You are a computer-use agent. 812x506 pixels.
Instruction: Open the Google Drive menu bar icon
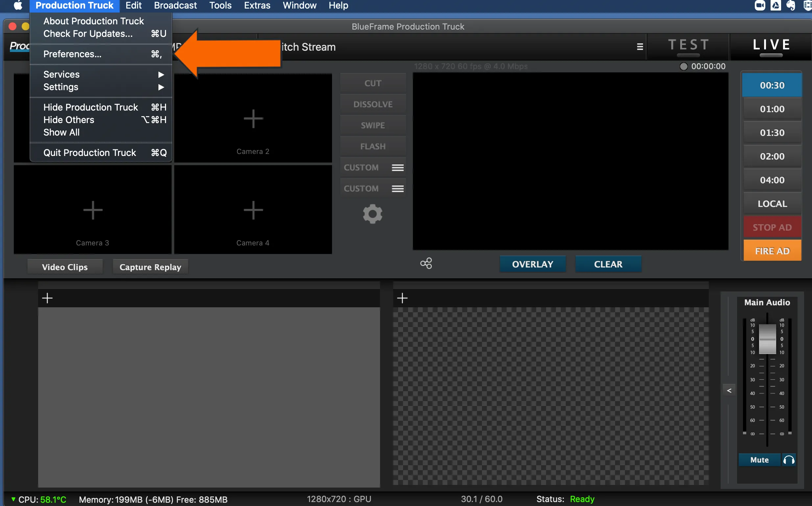pyautogui.click(x=776, y=5)
